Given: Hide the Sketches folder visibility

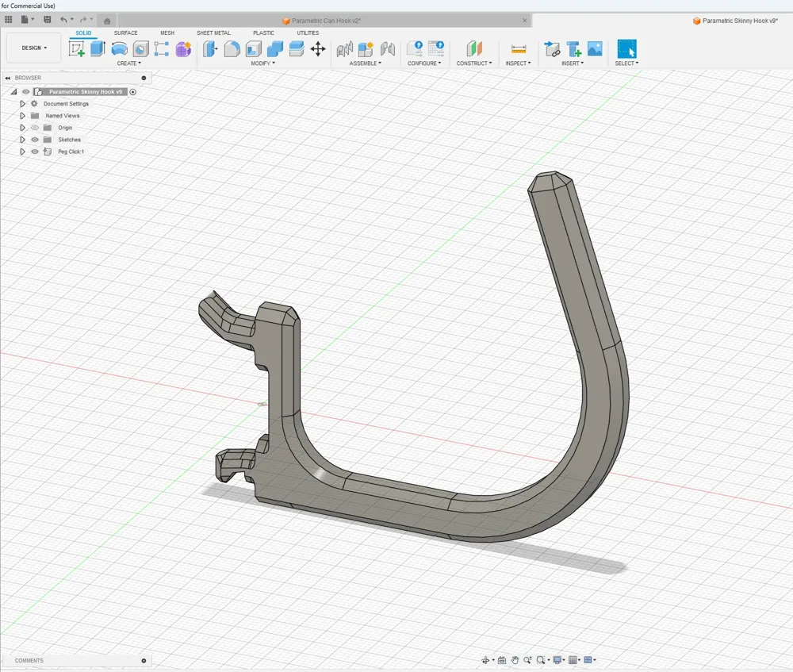Looking at the screenshot, I should click(35, 140).
